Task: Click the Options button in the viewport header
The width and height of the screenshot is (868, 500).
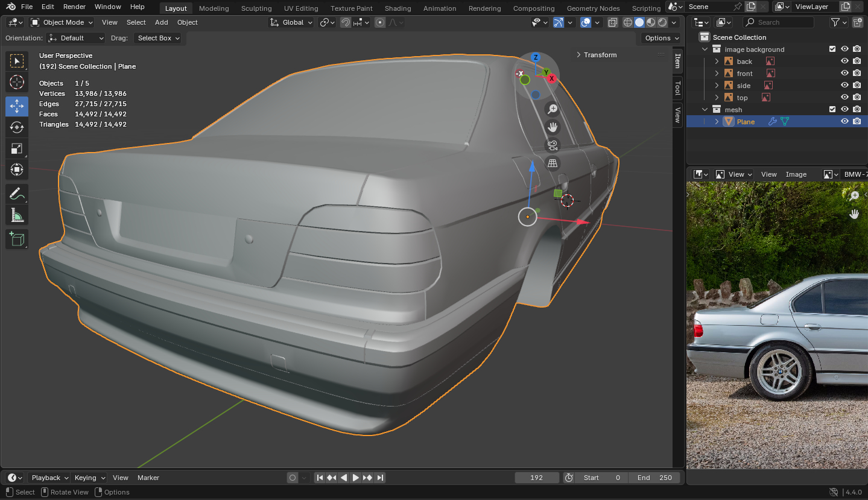Action: [x=657, y=38]
